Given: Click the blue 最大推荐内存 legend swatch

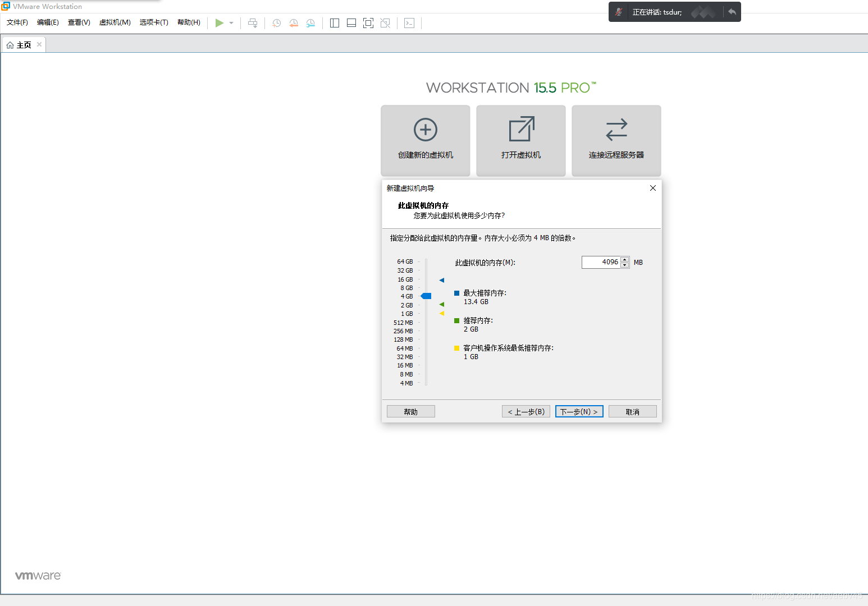Looking at the screenshot, I should tap(456, 293).
